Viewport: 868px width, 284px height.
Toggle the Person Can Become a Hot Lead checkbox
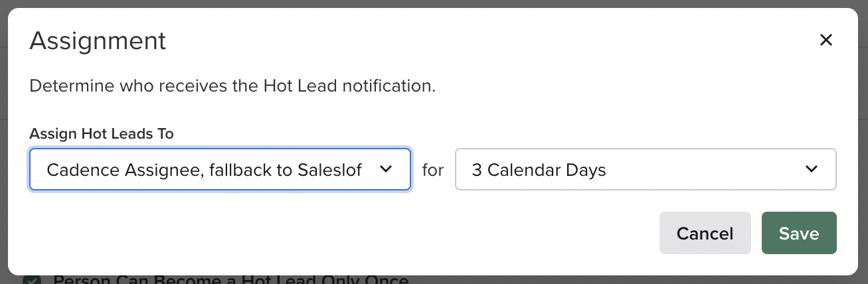(x=31, y=279)
